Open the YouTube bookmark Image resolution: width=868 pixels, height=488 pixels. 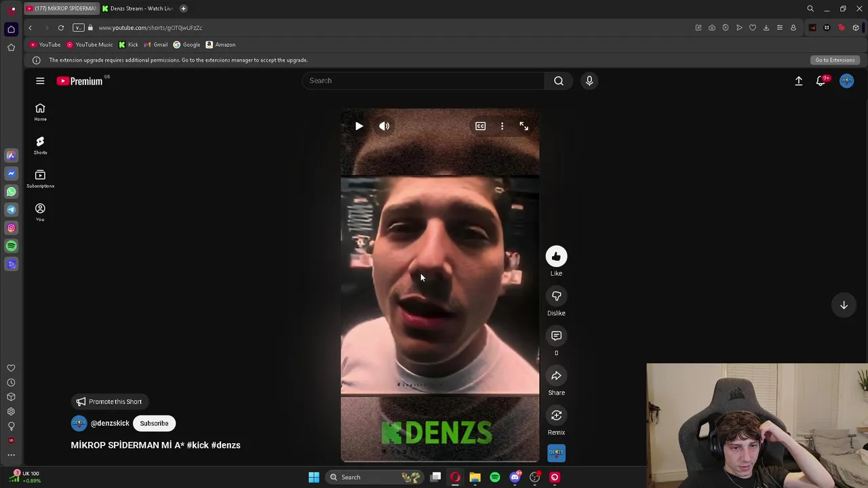pyautogui.click(x=45, y=45)
